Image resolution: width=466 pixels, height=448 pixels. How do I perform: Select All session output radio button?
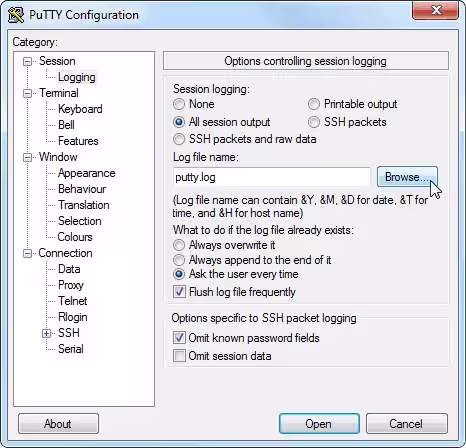tap(179, 122)
